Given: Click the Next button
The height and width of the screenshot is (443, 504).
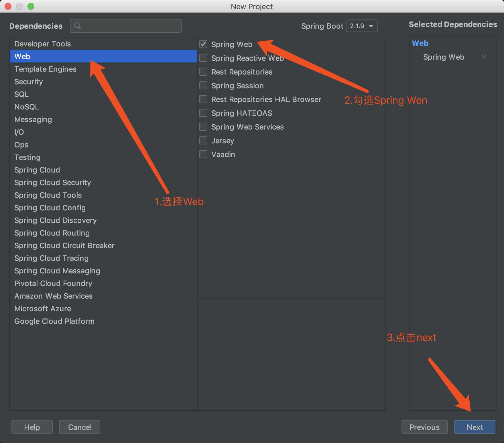Looking at the screenshot, I should (x=475, y=427).
